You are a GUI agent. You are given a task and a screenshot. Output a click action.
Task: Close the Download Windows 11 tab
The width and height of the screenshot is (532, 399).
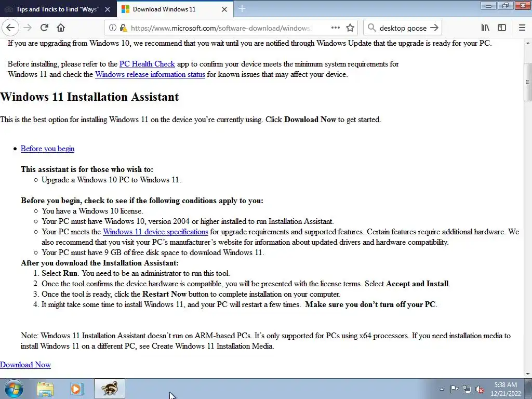(x=224, y=9)
